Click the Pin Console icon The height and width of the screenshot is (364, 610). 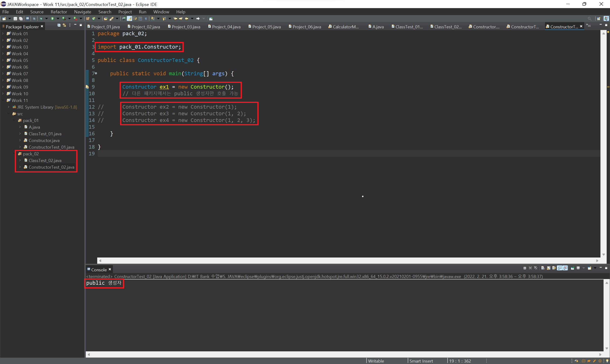pos(573,268)
